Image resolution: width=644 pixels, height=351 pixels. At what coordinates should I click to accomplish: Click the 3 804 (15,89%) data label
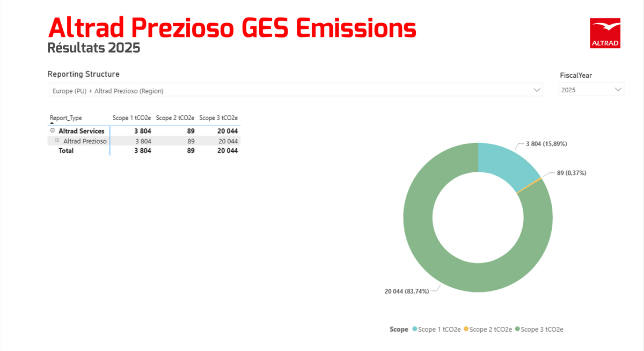545,144
